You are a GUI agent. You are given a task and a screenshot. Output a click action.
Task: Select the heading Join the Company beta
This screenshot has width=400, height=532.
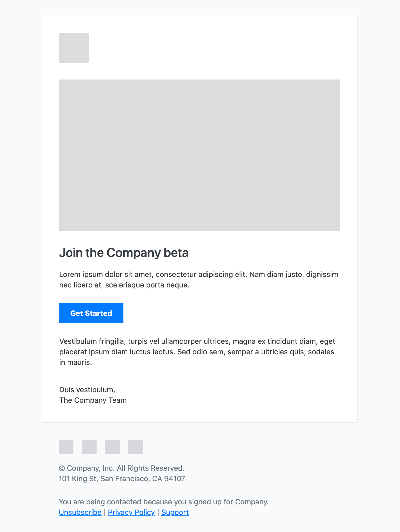pos(124,252)
